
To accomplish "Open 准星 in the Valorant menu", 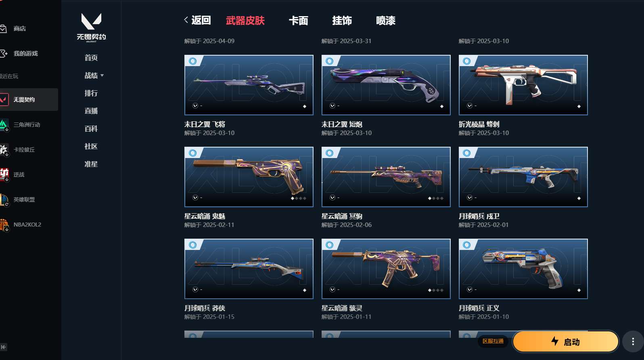I will [x=91, y=164].
